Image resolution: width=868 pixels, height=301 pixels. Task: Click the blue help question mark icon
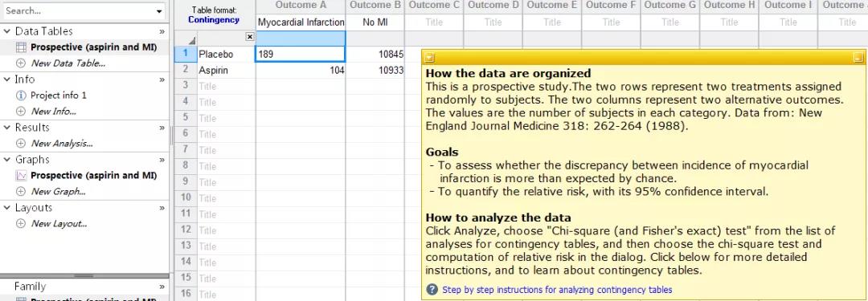[432, 290]
